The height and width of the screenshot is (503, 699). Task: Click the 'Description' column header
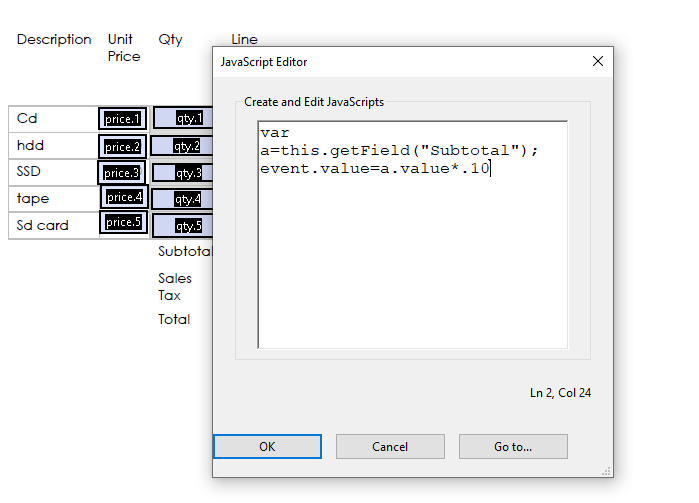point(54,39)
